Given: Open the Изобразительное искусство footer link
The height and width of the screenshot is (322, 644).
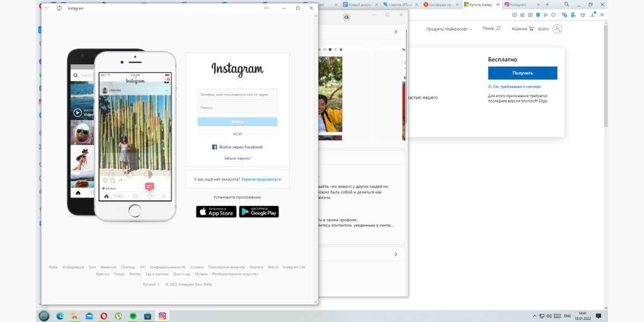Looking at the screenshot, I should [x=235, y=274].
